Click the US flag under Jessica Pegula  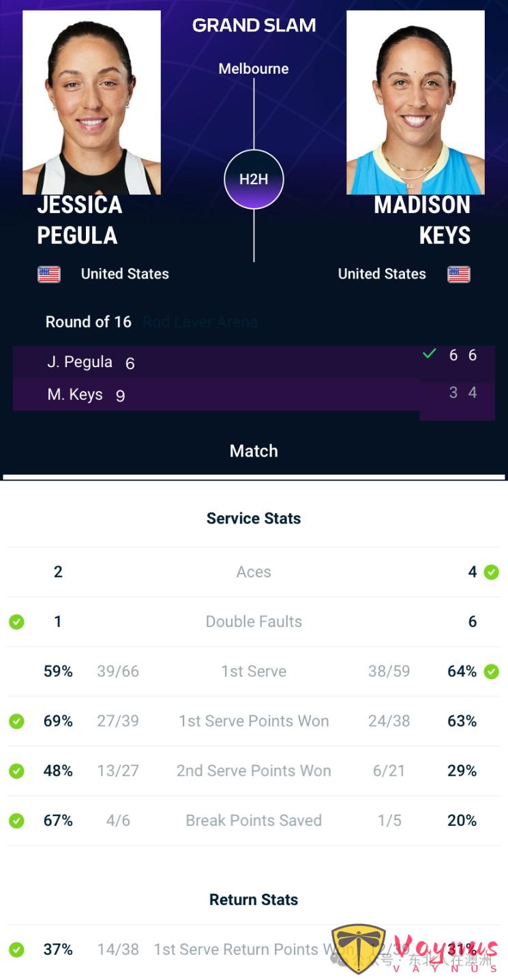click(x=49, y=274)
